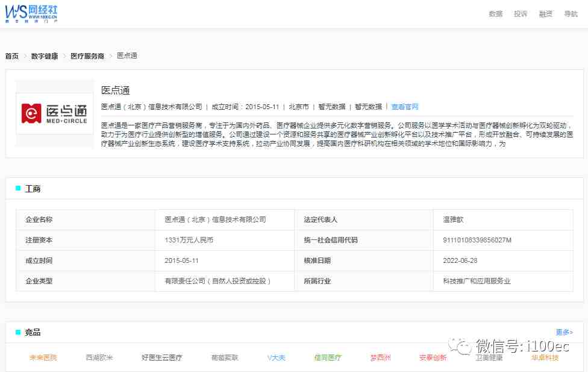Image resolution: width=588 pixels, height=372 pixels.
Task: Open 数字健康 breadcrumb link
Action: coord(45,56)
